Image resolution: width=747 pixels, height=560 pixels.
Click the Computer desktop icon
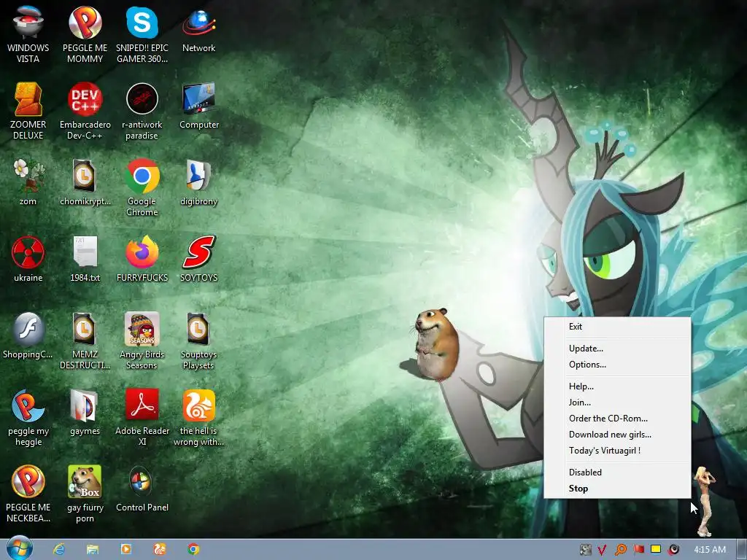pyautogui.click(x=198, y=106)
